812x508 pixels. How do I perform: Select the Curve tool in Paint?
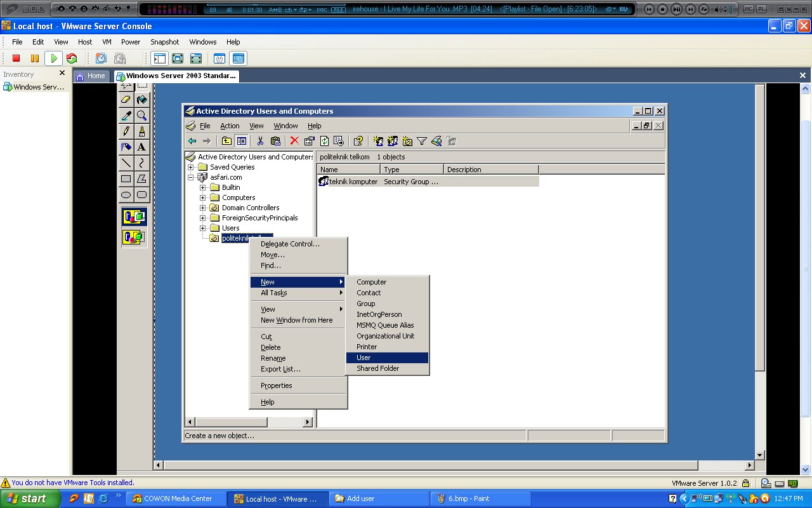[x=141, y=163]
